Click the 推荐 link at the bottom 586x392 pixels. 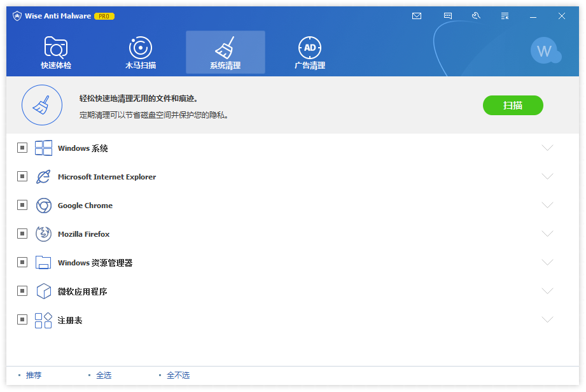(x=34, y=375)
